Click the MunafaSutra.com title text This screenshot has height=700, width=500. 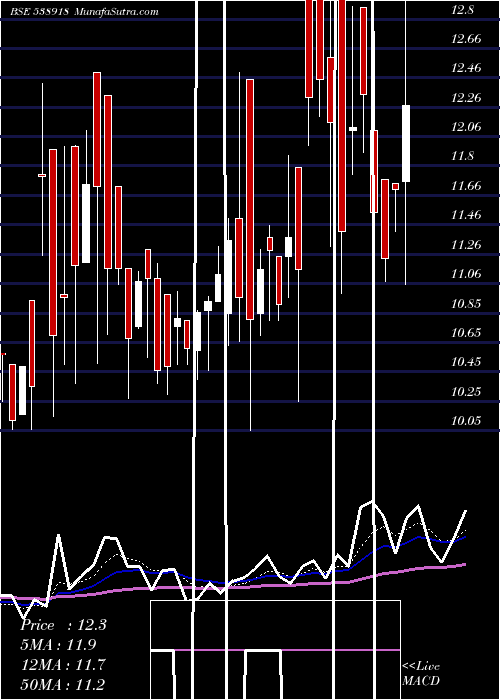coord(116,11)
